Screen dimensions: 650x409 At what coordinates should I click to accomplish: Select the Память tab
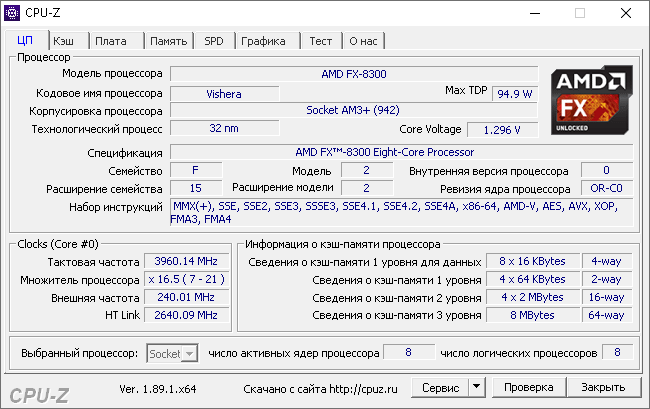[169, 41]
